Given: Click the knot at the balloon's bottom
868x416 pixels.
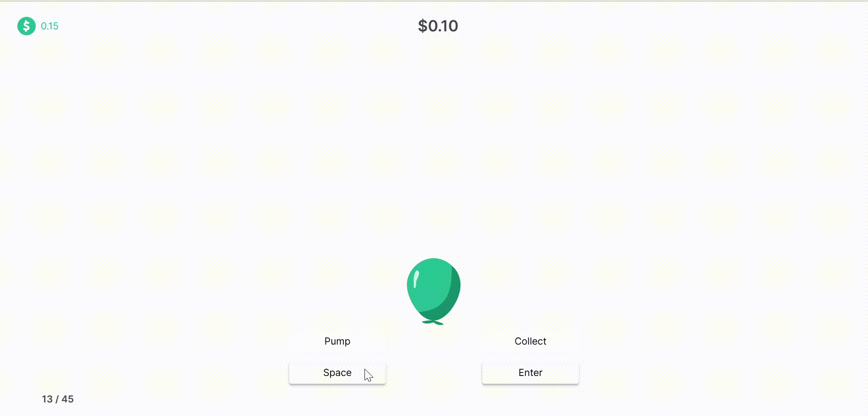Looking at the screenshot, I should coord(433,322).
